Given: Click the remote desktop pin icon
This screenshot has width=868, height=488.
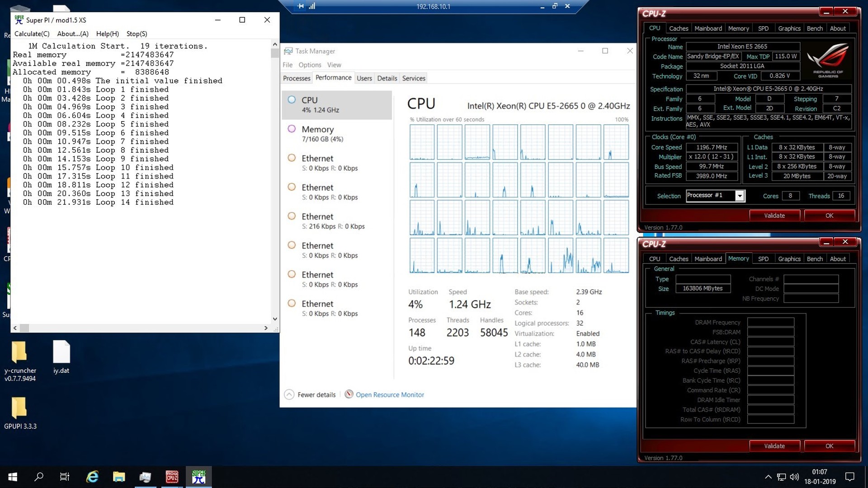Looking at the screenshot, I should click(x=301, y=6).
